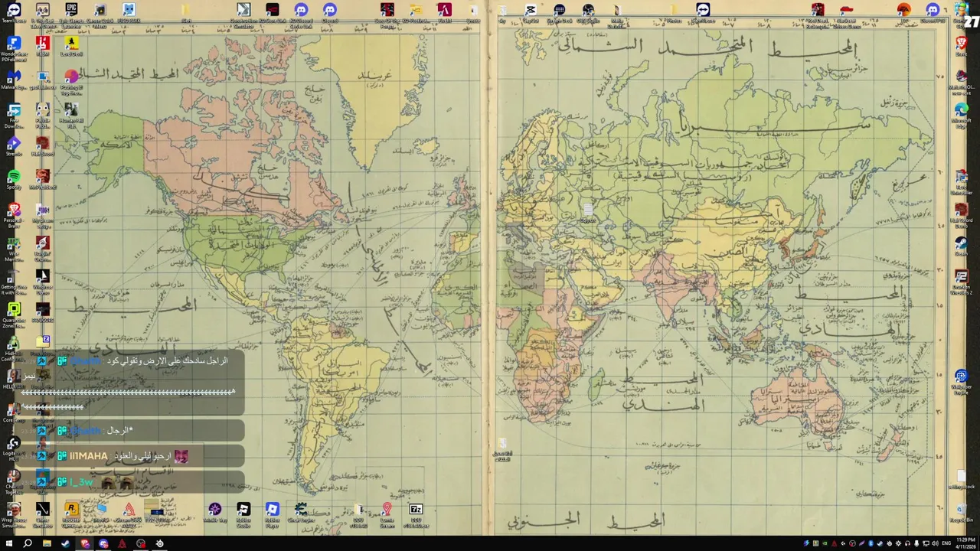Open the Recycle Bin
The height and width of the screenshot is (551, 980).
click(x=962, y=512)
